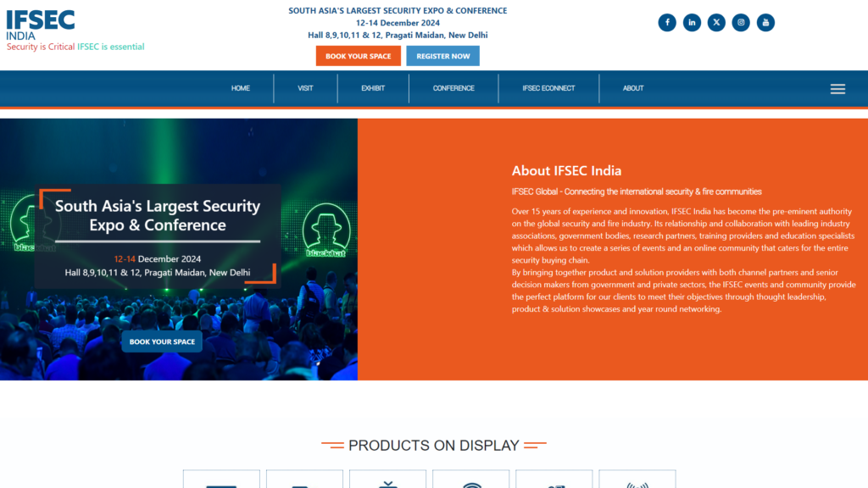This screenshot has width=868, height=488.
Task: Open the CONFERENCE nav item
Action: (453, 88)
